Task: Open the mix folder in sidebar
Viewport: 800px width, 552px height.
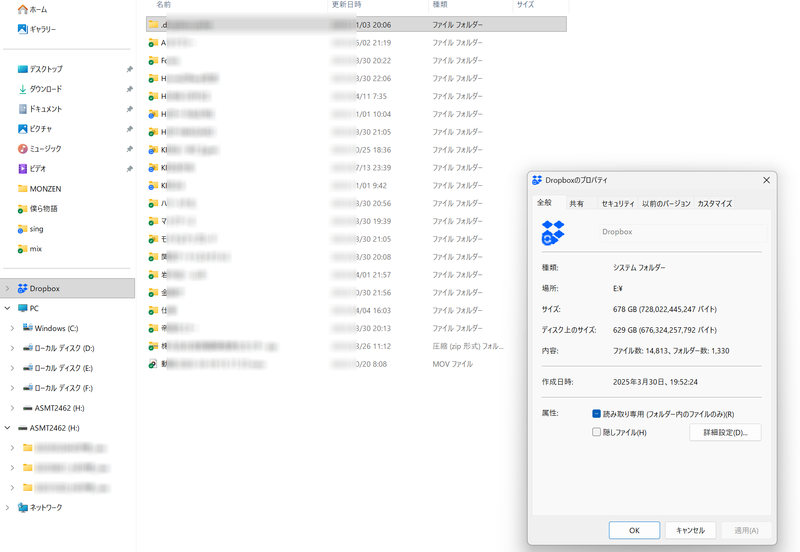Action: (x=30, y=248)
